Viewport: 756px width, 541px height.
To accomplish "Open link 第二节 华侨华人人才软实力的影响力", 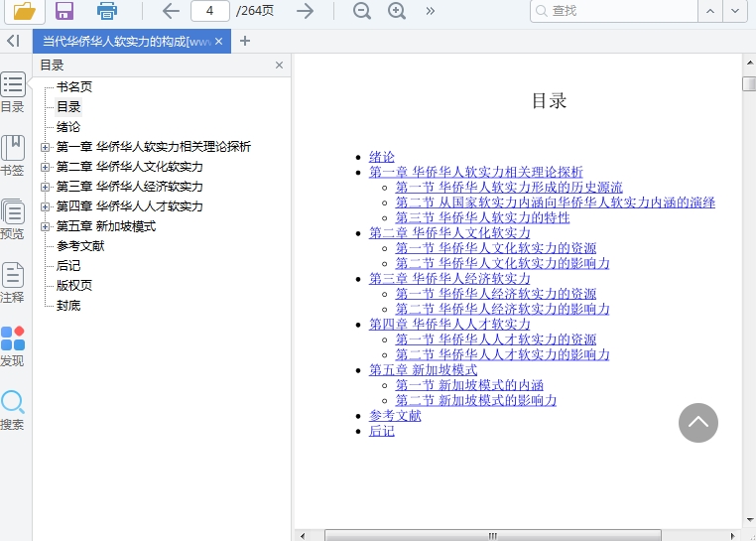I will (x=502, y=354).
